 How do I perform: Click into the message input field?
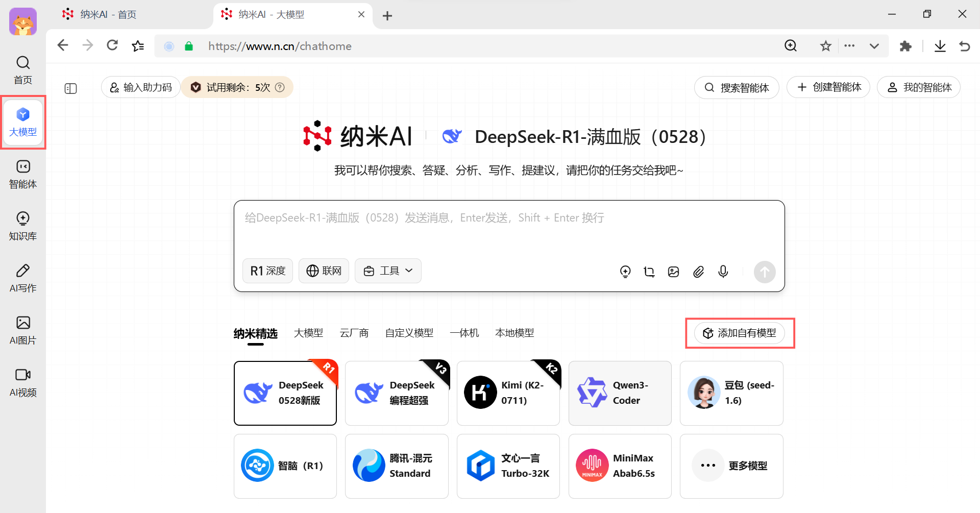click(x=508, y=230)
